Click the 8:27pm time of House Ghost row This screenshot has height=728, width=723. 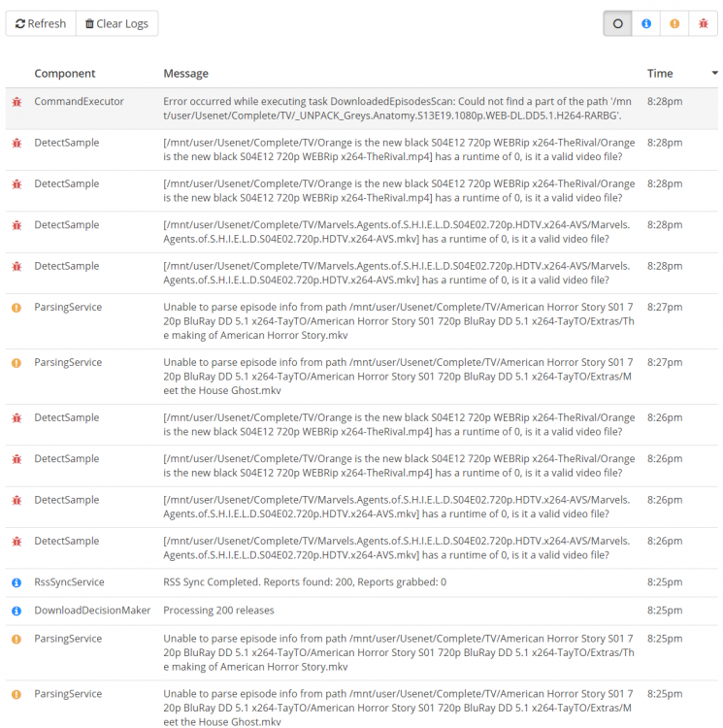click(665, 362)
